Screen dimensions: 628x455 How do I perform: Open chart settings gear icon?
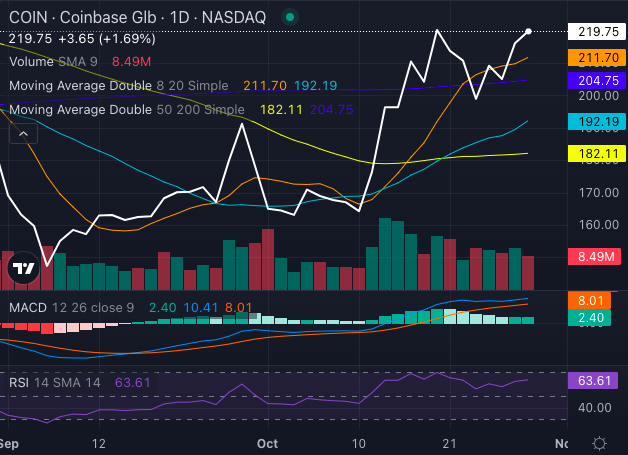pos(599,442)
